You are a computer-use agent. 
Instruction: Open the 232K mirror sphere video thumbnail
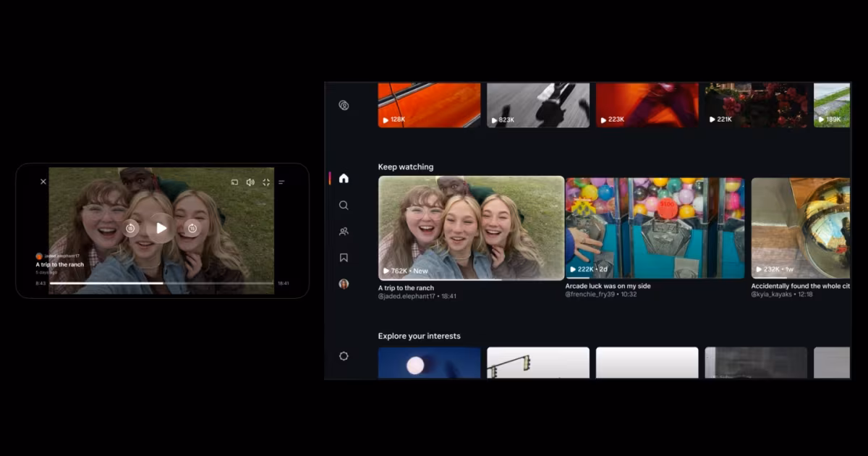coord(801,228)
